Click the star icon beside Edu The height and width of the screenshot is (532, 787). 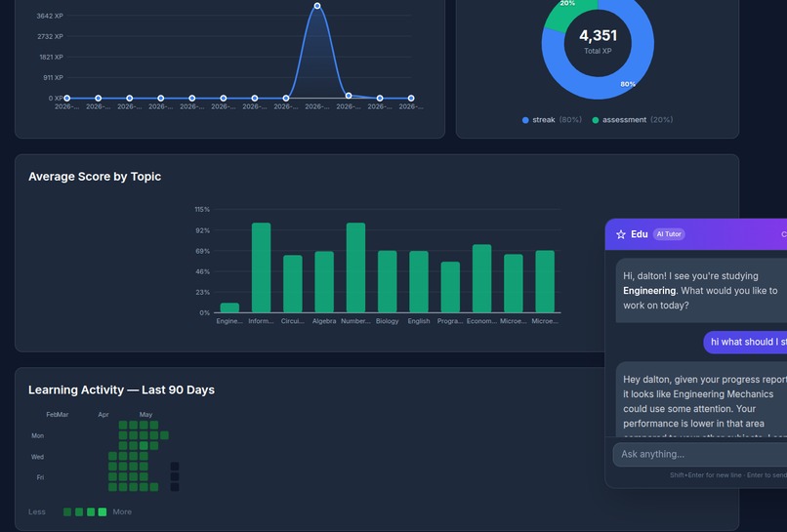tap(621, 234)
